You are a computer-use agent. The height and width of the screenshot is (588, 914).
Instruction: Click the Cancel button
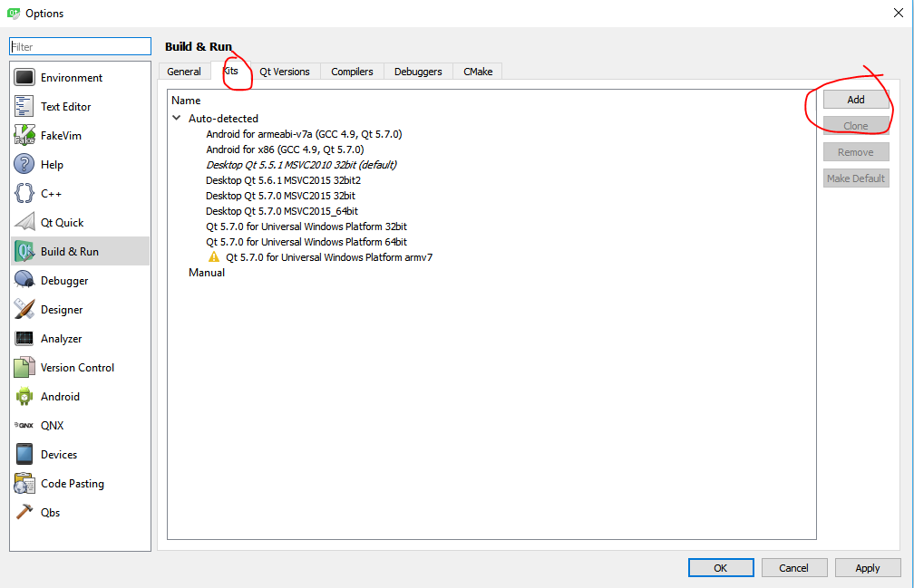pyautogui.click(x=794, y=568)
